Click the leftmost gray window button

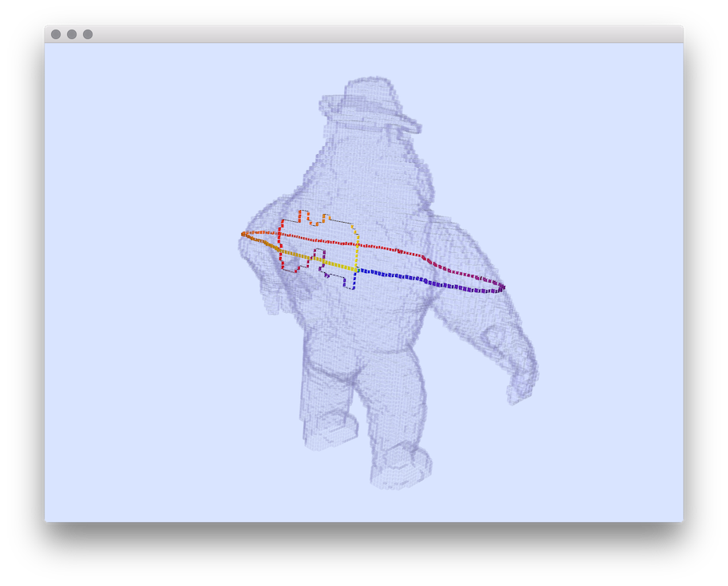[x=56, y=34]
